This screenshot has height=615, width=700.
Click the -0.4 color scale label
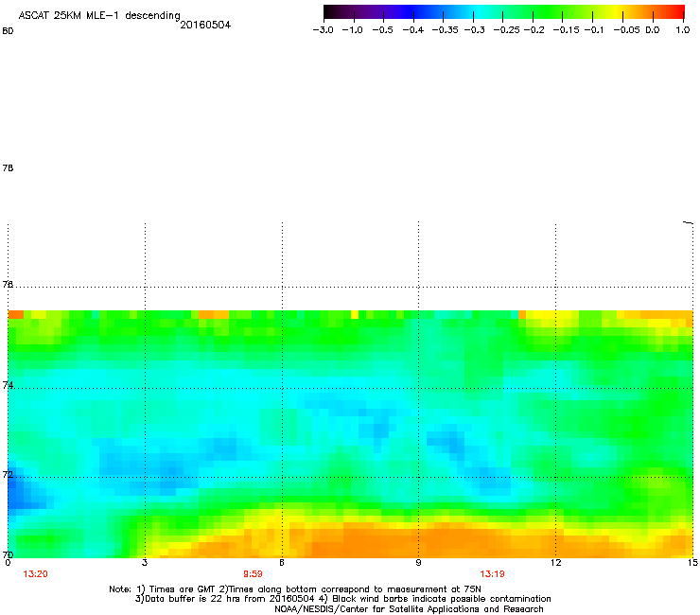(x=413, y=30)
